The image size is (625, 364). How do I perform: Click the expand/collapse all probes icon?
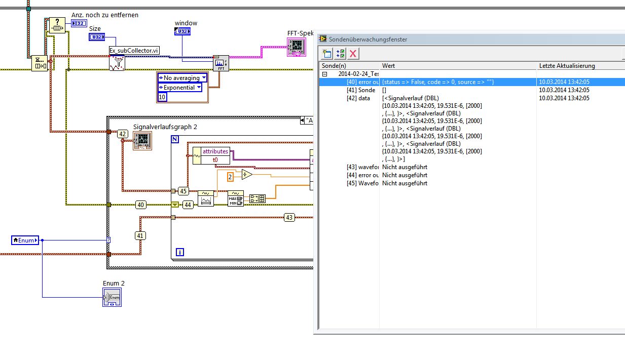click(x=340, y=54)
